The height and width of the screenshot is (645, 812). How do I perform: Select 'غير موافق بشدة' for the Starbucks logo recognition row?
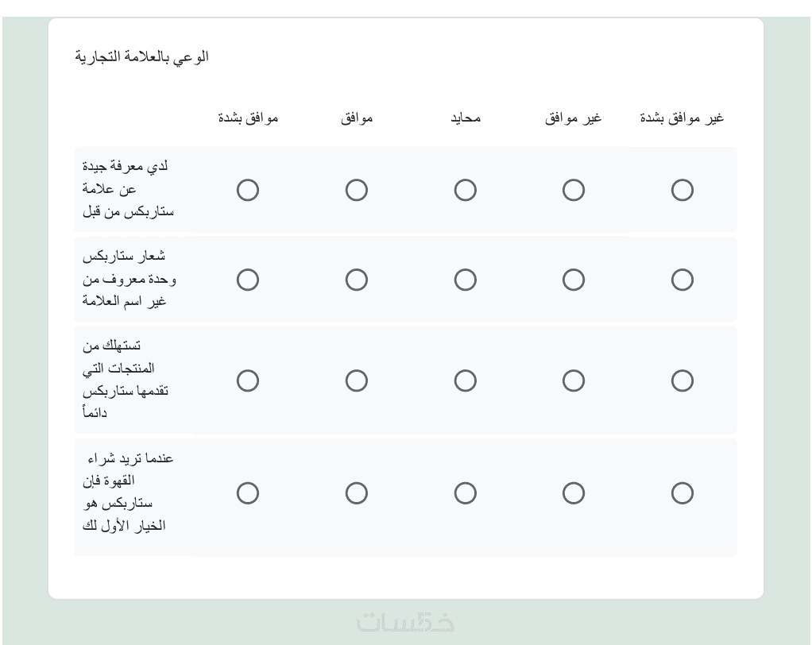682,280
